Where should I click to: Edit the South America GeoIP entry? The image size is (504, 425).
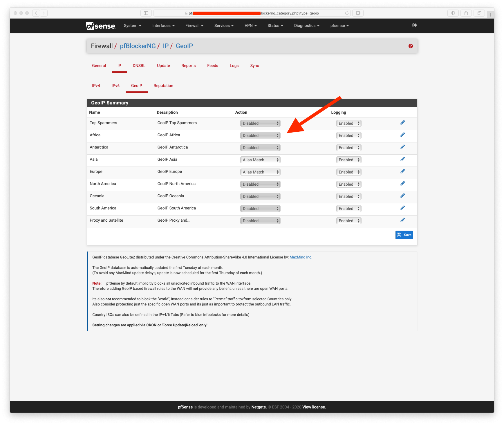pos(402,208)
